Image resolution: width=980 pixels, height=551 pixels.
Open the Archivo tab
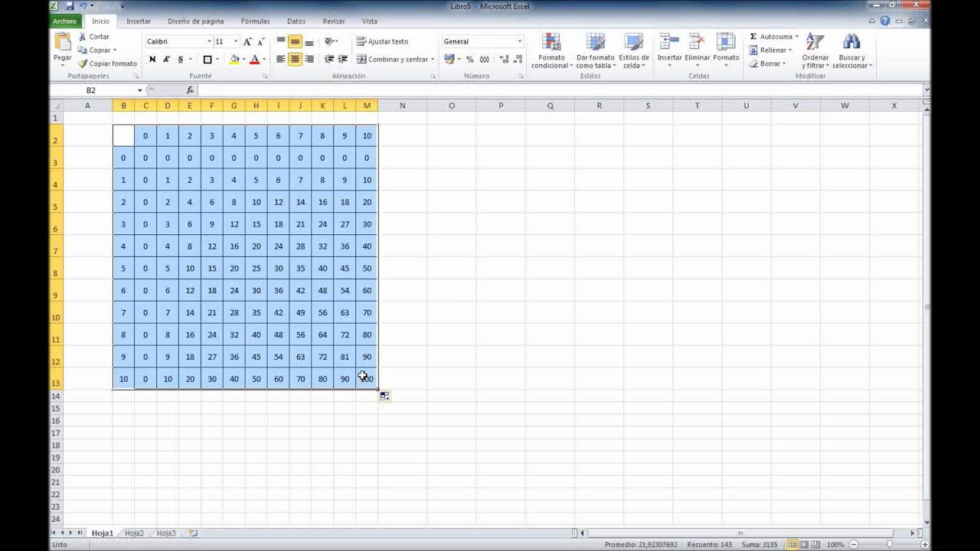point(65,21)
